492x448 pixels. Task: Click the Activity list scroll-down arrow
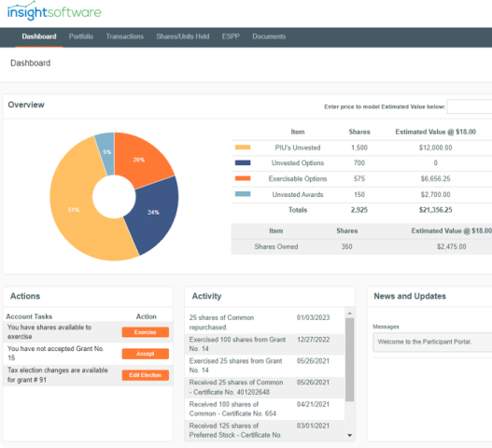(349, 436)
